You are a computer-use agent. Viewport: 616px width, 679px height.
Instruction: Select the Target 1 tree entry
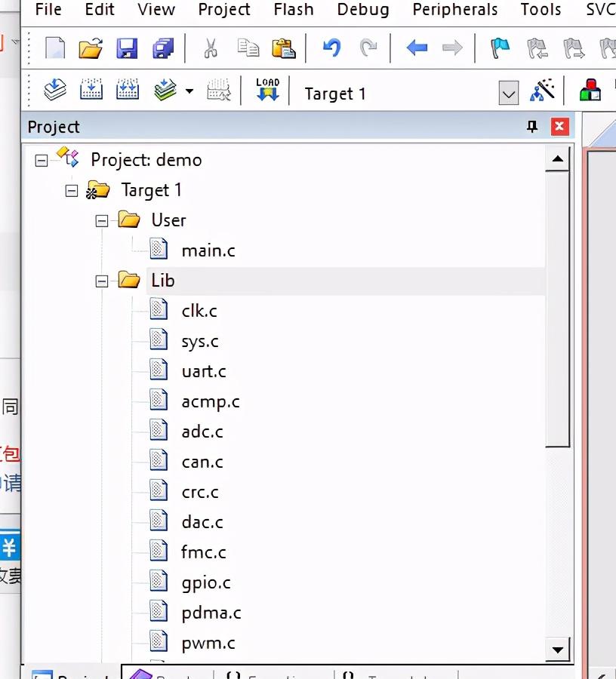pyautogui.click(x=151, y=190)
